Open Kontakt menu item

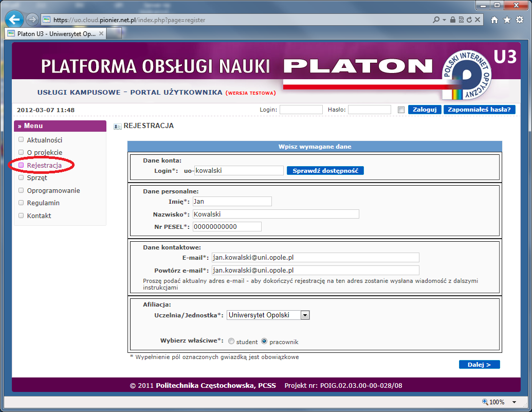[x=39, y=216]
